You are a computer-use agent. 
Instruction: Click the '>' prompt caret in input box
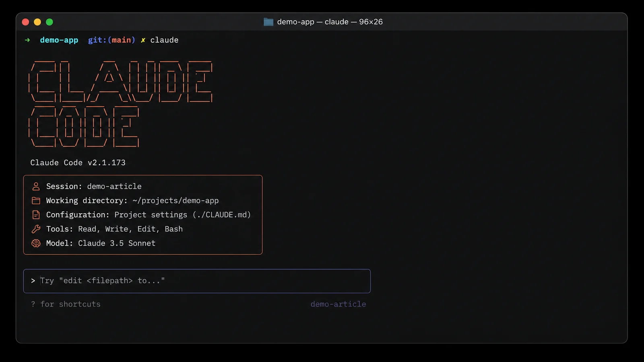click(x=33, y=281)
